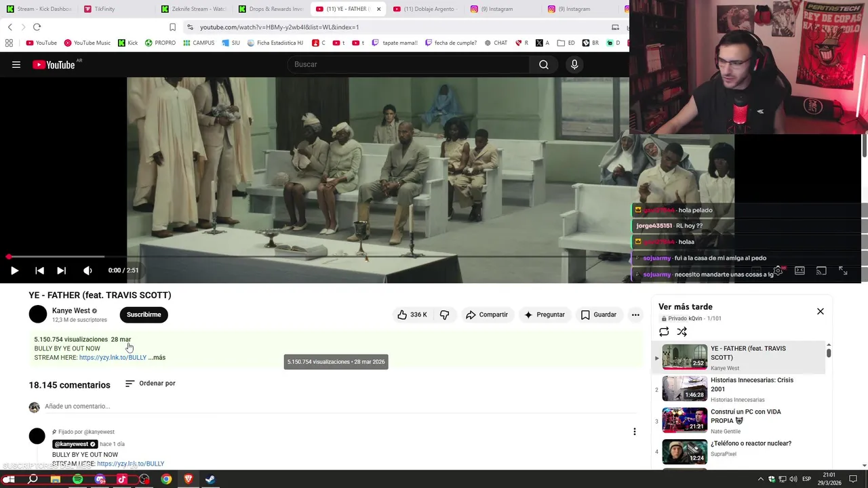Switch to Stream - Kick Dashboard tab
Image resolution: width=868 pixels, height=488 pixels.
pos(39,9)
